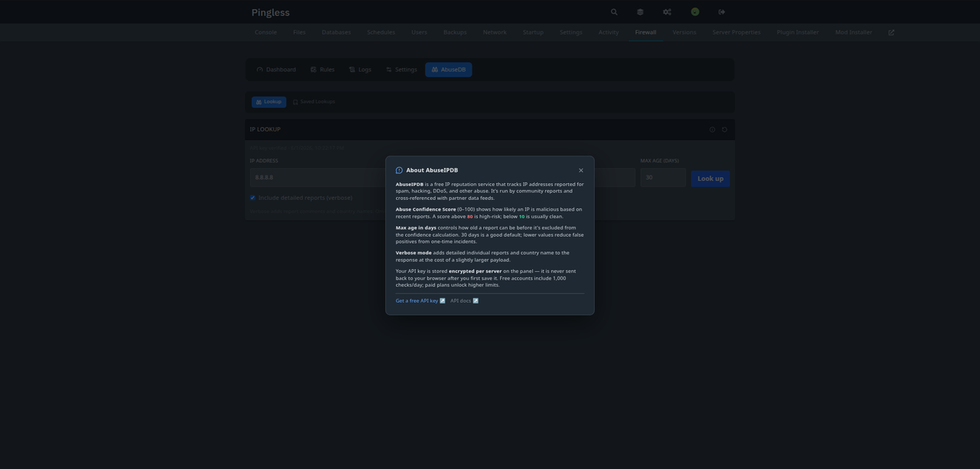
Task: Switch to the firewall Dashboard sub-tab
Action: (x=276, y=70)
